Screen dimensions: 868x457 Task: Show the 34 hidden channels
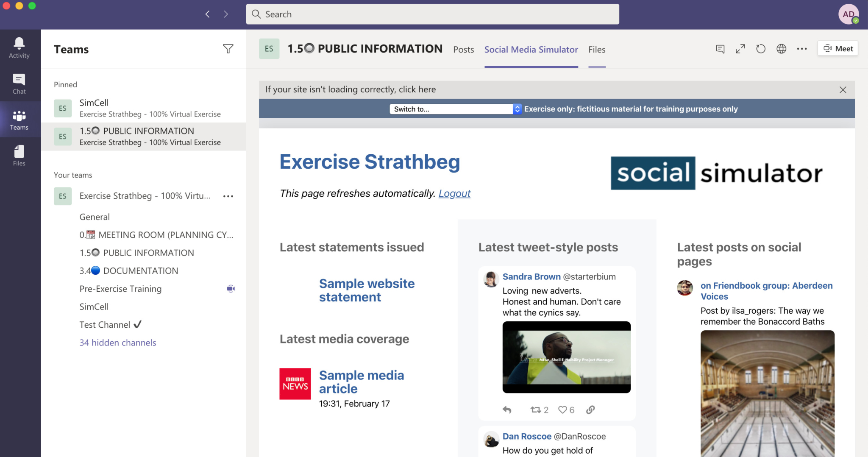[117, 343]
